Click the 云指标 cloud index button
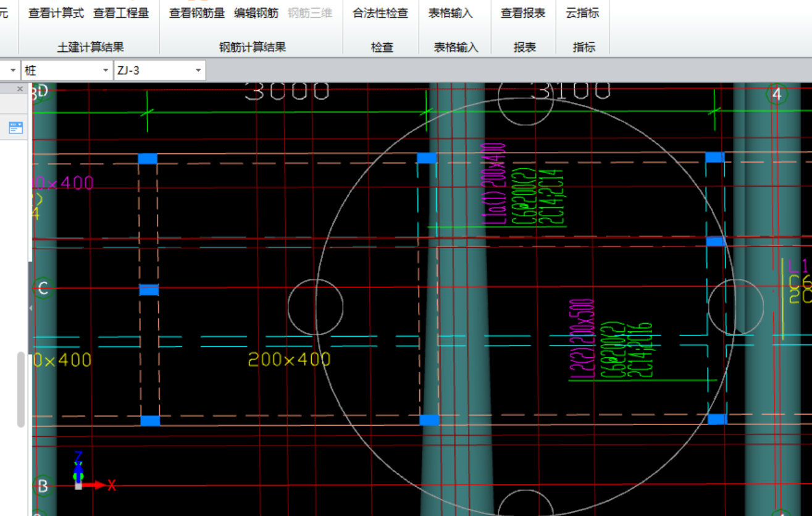This screenshot has height=516, width=812. pos(582,13)
